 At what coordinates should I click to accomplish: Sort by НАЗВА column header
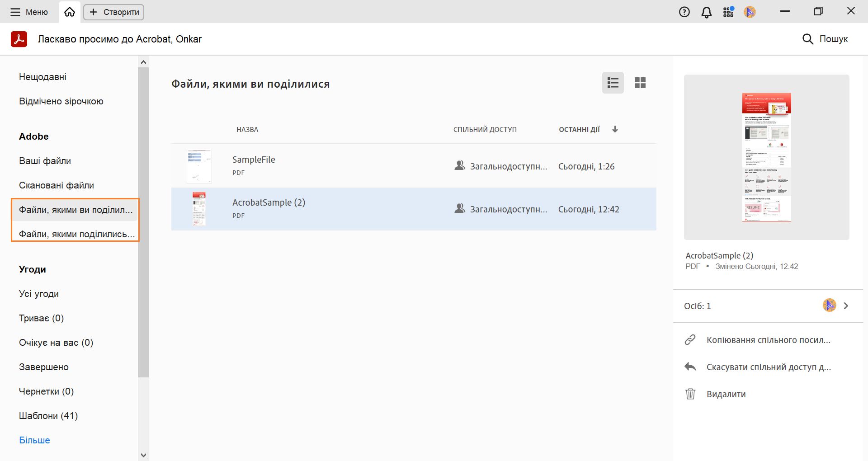247,130
